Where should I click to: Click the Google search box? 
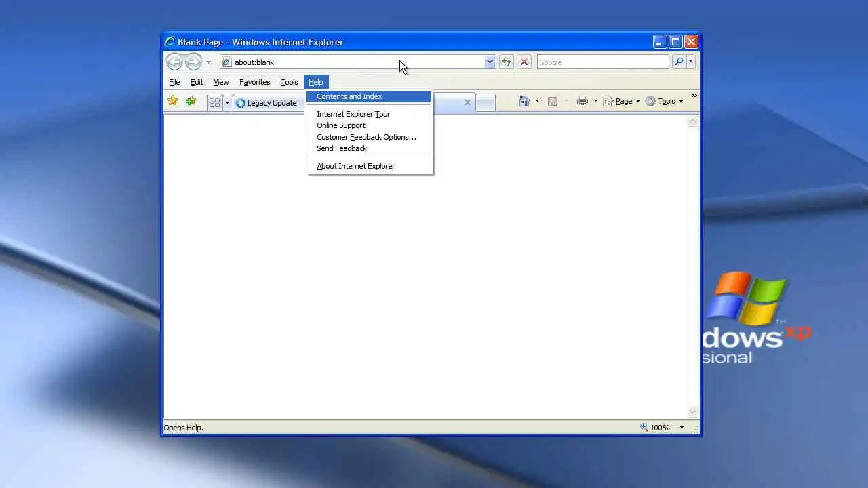pos(603,62)
